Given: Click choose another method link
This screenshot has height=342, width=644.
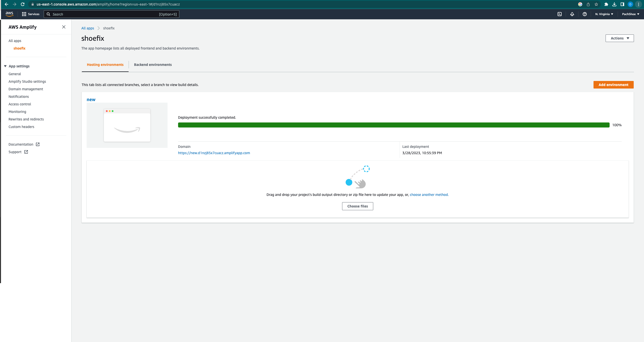Looking at the screenshot, I should coord(429,195).
